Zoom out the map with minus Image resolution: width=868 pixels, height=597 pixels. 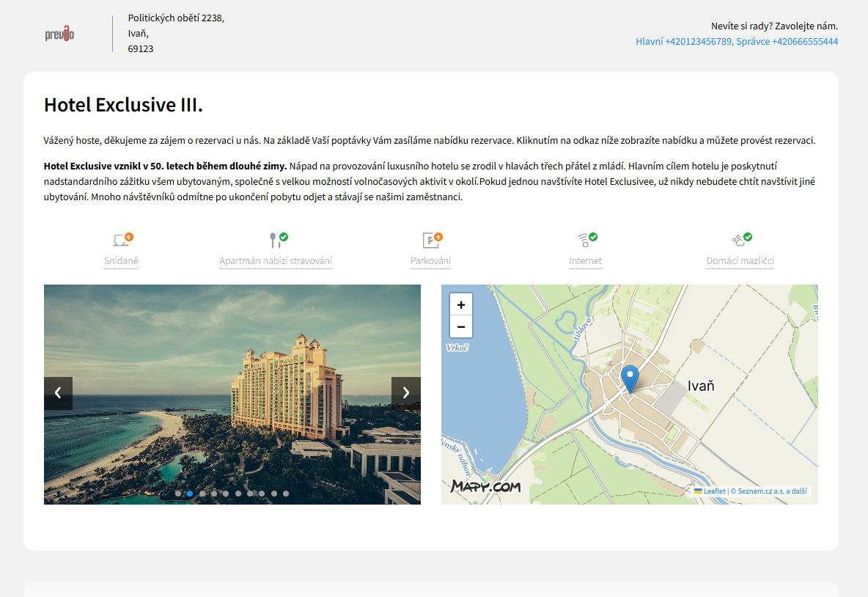pos(461,327)
